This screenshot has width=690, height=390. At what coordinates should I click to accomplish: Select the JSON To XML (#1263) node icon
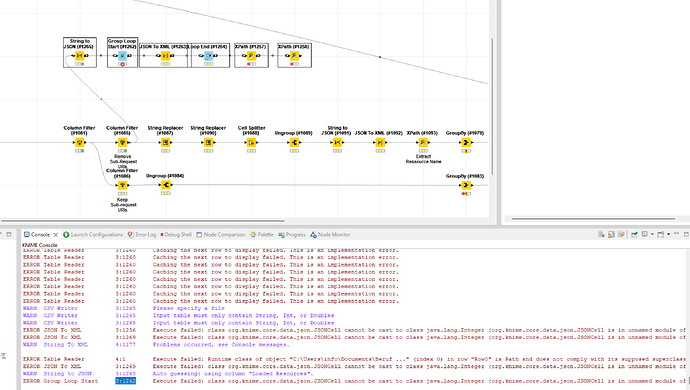click(165, 56)
